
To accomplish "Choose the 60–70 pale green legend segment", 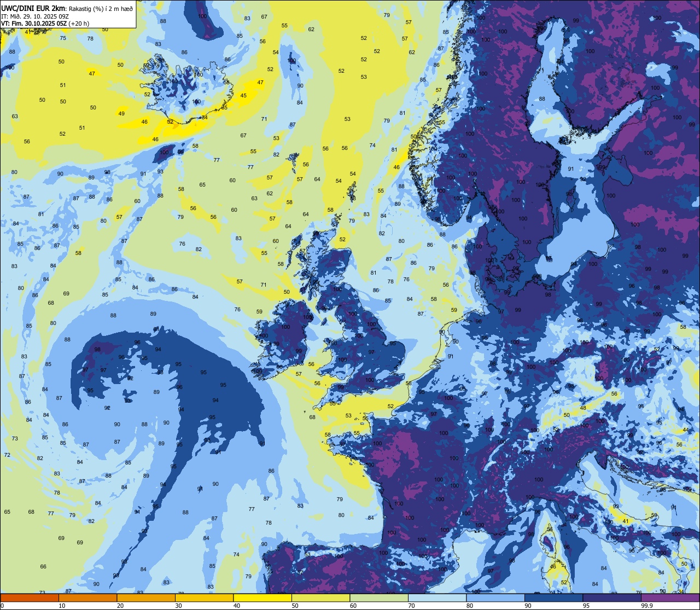I will click(379, 597).
